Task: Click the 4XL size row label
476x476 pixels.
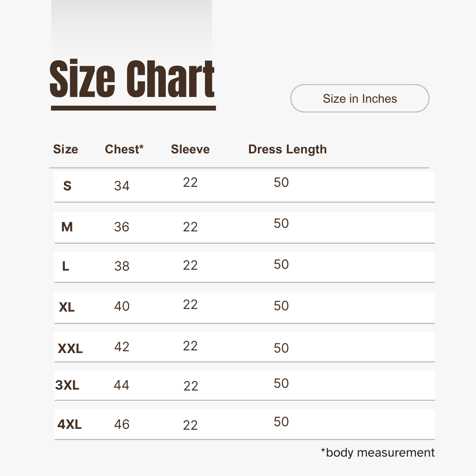Action: coord(69,424)
